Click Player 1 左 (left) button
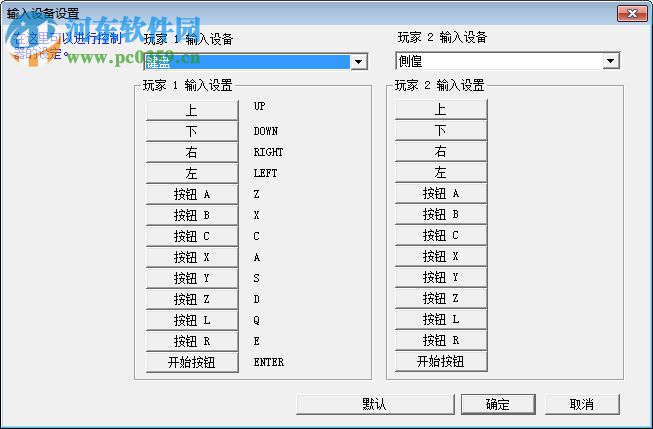The height and width of the screenshot is (429, 653). (192, 173)
